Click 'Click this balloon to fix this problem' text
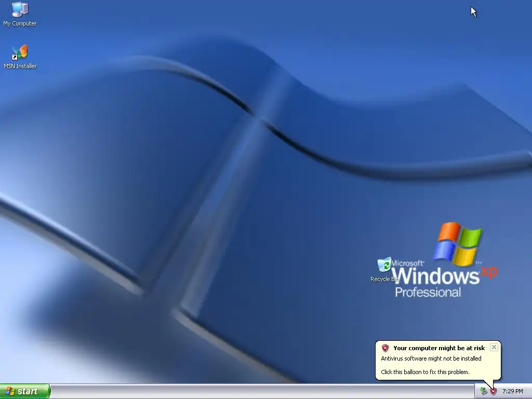Screen dimensions: 532x399 pos(425,372)
